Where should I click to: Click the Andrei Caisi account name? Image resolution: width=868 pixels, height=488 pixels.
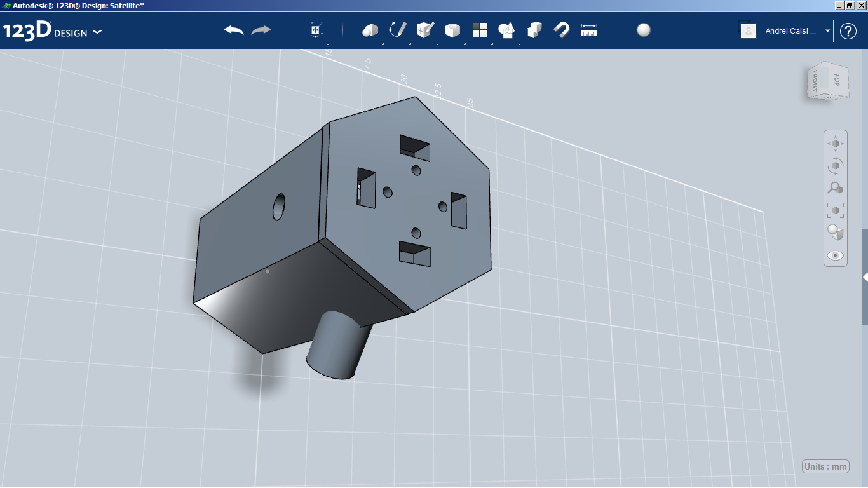click(x=790, y=30)
